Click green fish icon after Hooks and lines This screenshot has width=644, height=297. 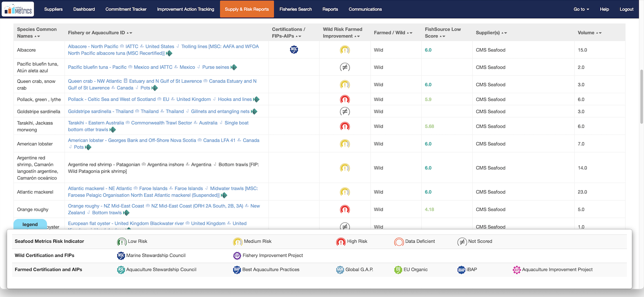click(256, 100)
